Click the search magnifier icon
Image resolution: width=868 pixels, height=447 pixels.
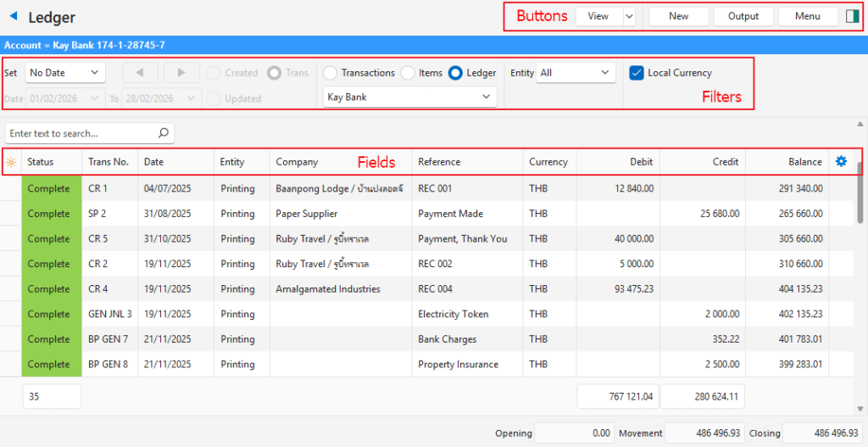164,133
